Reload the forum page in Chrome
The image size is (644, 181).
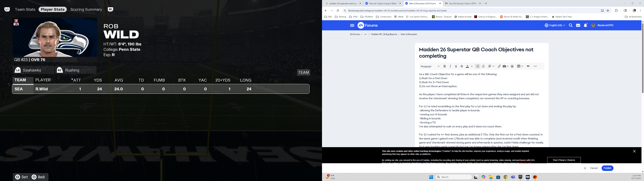pos(338,11)
